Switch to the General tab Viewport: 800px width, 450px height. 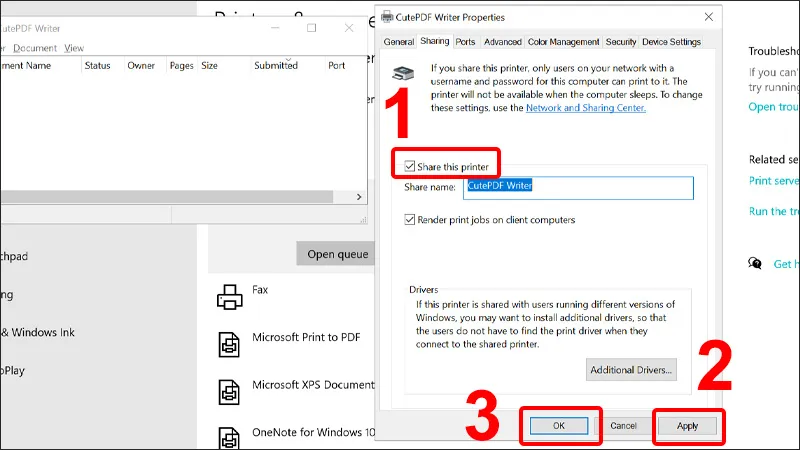pos(398,42)
